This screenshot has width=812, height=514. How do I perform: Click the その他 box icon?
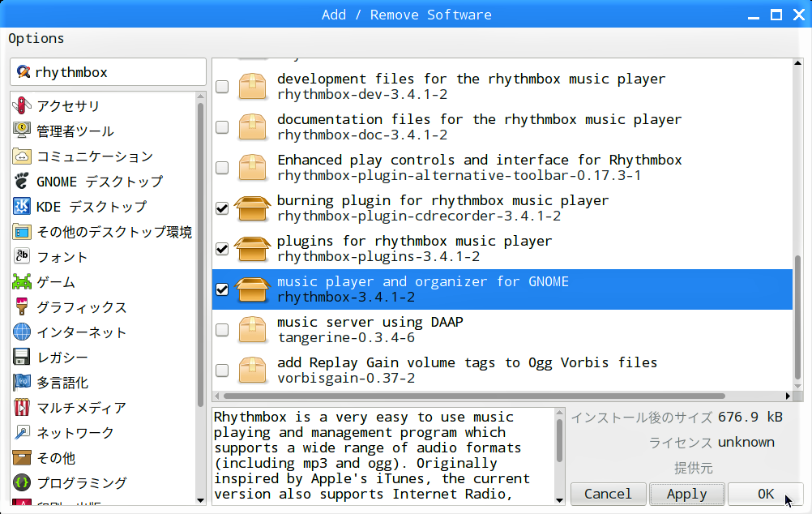point(22,457)
